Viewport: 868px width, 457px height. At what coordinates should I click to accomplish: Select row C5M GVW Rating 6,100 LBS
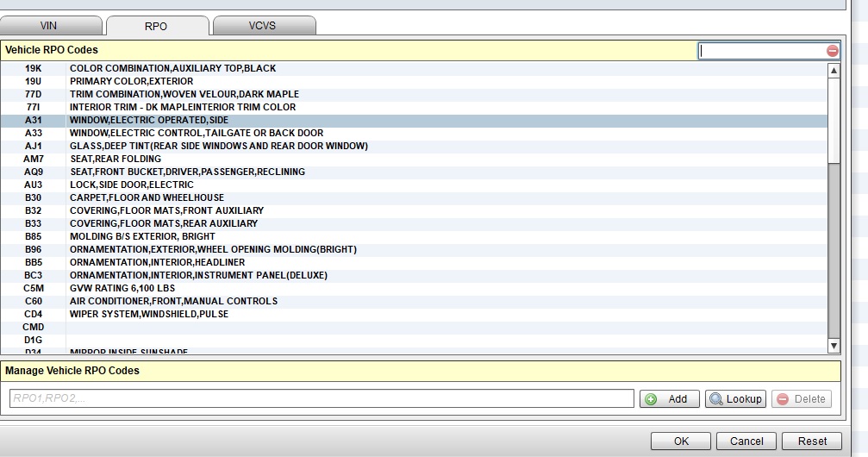[x=414, y=289]
